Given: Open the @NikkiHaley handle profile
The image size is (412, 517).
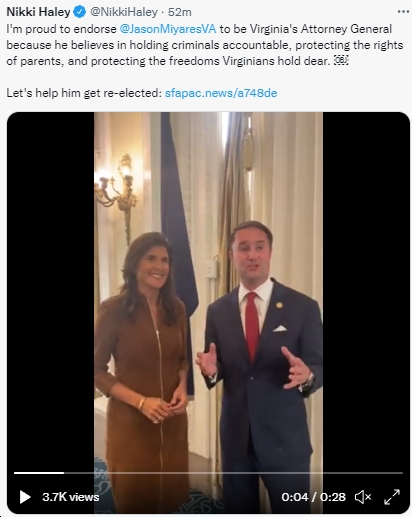Looking at the screenshot, I should pos(124,12).
